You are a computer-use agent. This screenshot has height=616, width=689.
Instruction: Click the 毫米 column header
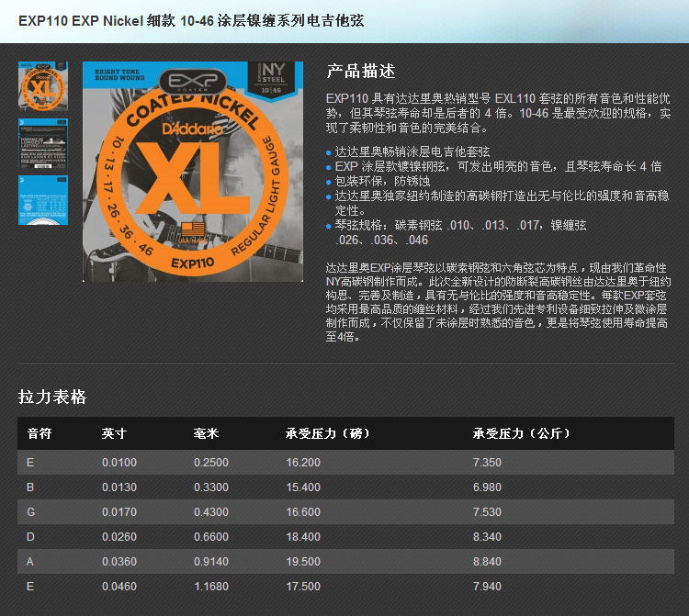point(206,434)
